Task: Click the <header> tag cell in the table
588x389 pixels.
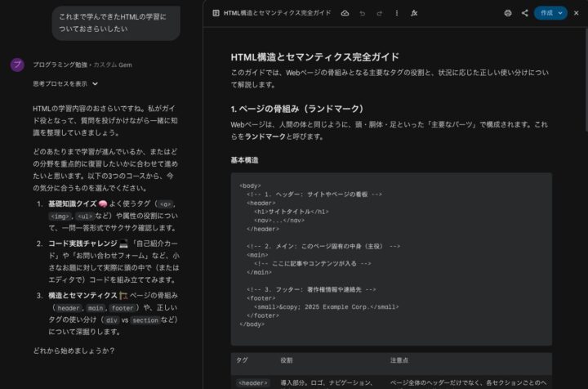Action: [252, 383]
